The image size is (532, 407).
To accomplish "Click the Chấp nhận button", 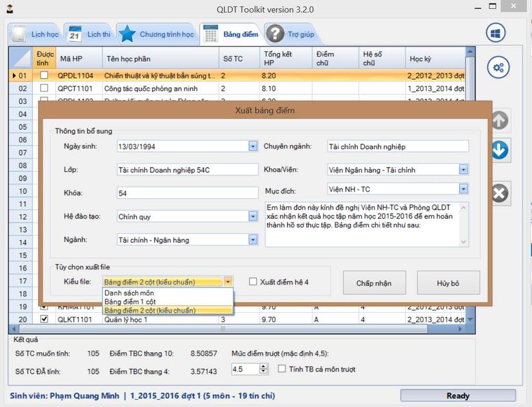I will [373, 283].
